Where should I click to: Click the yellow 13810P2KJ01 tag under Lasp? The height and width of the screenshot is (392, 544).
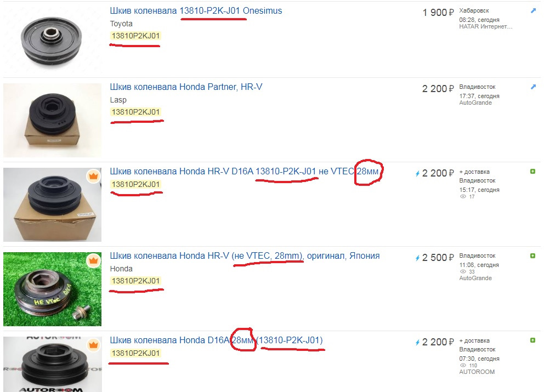tap(135, 112)
